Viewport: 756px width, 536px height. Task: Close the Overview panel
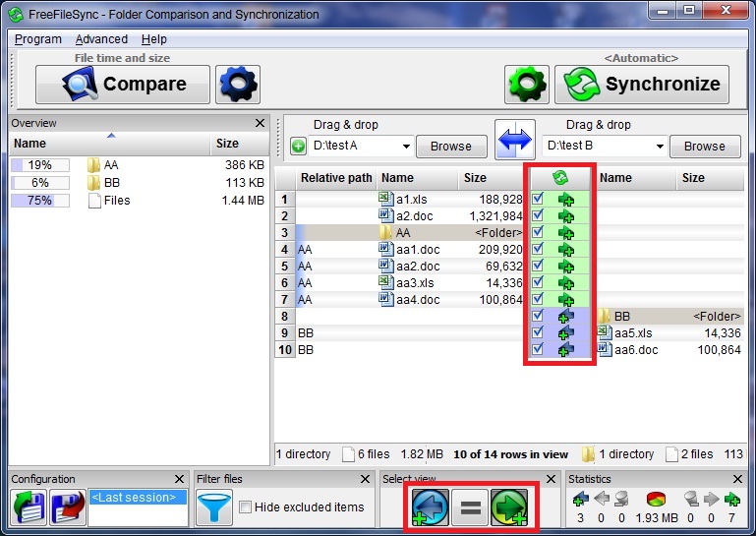coord(260,123)
